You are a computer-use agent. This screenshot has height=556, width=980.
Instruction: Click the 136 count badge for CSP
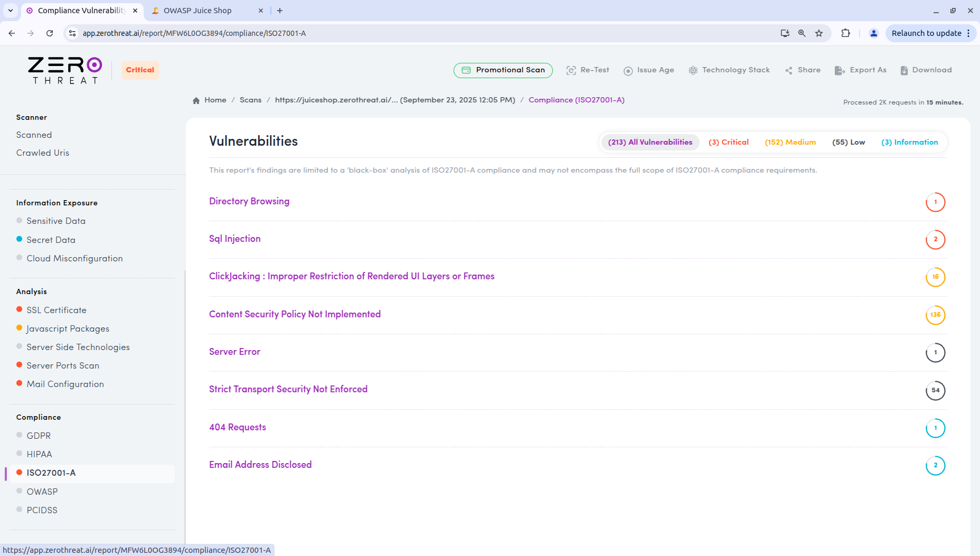935,315
